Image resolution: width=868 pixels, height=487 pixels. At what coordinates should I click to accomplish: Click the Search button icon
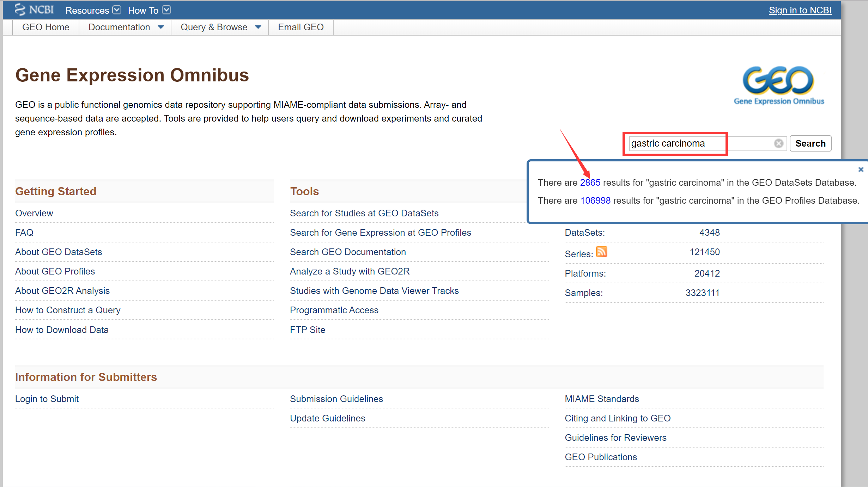(x=811, y=143)
